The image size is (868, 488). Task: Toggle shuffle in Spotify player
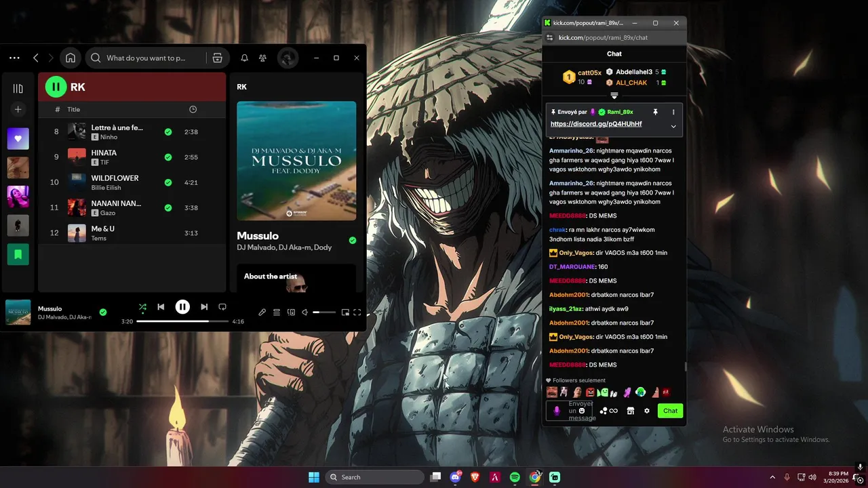(142, 307)
